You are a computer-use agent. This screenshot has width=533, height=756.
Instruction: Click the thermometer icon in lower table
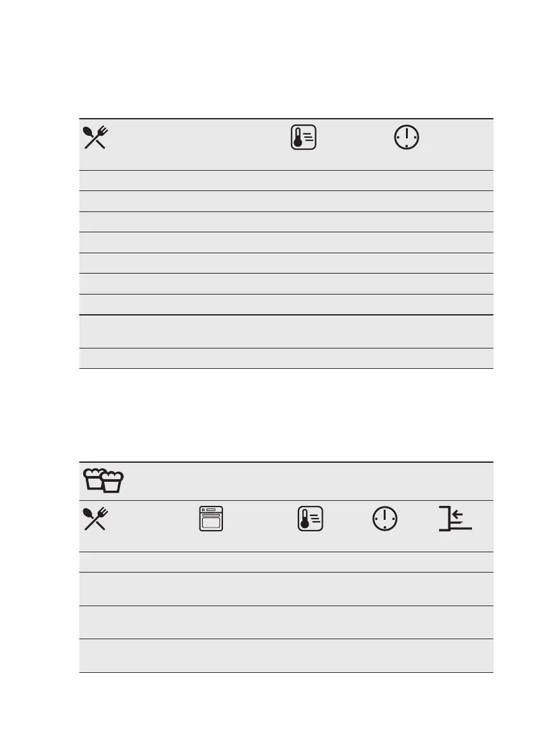311,519
